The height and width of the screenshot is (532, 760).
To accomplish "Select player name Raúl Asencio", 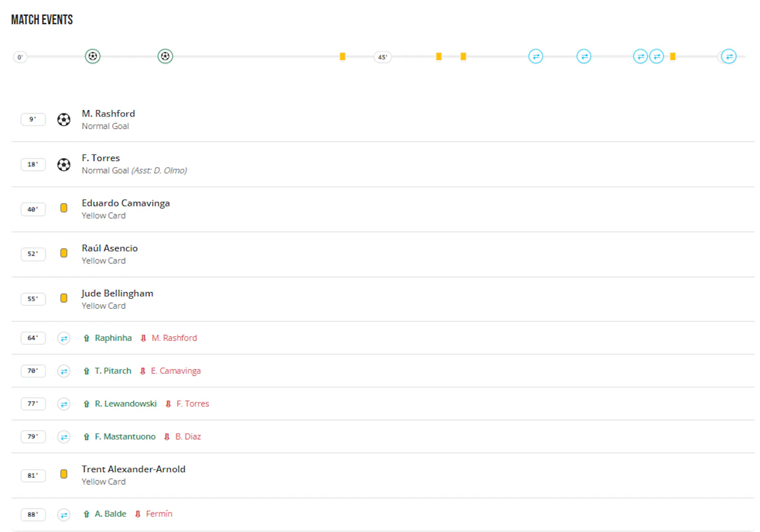I will click(x=110, y=248).
